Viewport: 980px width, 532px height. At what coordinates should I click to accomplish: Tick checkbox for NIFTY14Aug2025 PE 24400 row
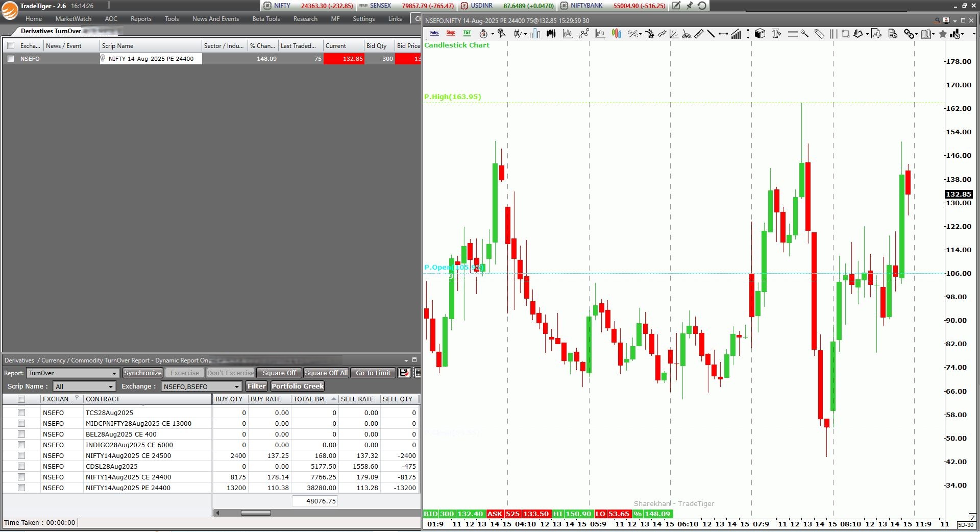(21, 488)
